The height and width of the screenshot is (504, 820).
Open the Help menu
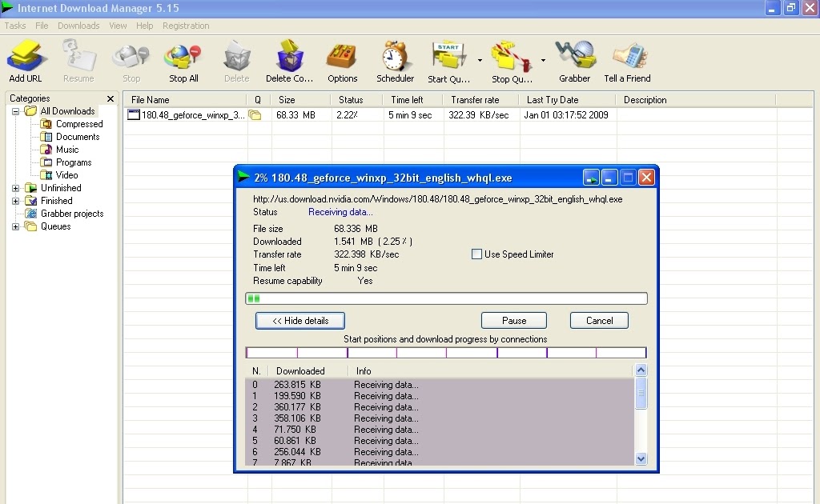[x=144, y=26]
